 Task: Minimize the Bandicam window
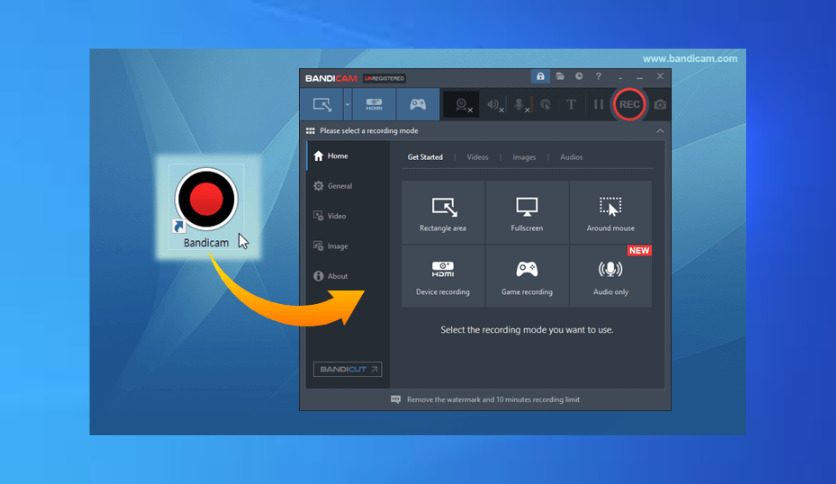639,77
